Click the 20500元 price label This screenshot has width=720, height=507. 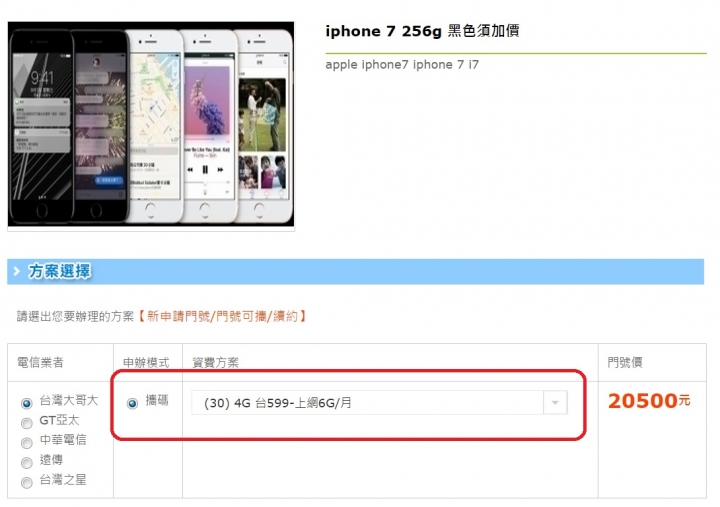click(x=649, y=401)
